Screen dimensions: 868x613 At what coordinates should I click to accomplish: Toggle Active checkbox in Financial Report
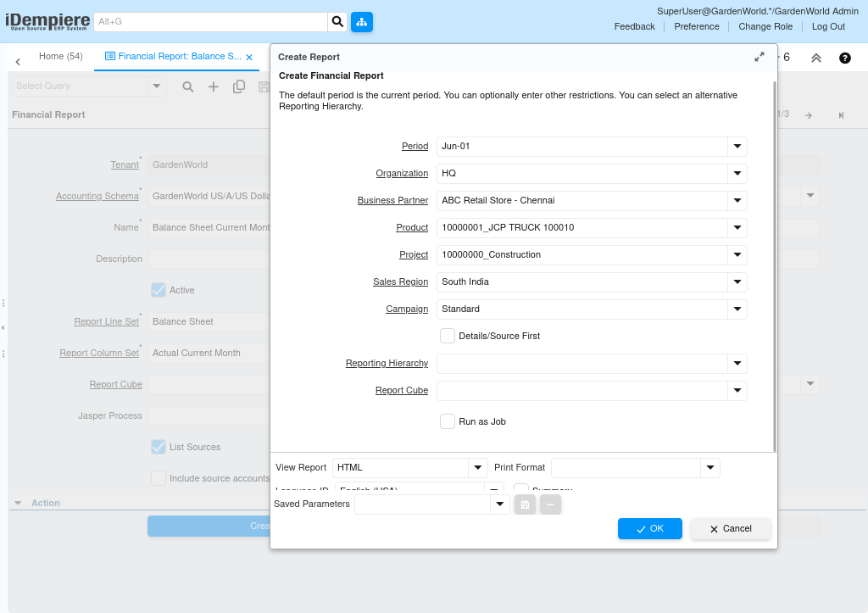pyautogui.click(x=159, y=290)
